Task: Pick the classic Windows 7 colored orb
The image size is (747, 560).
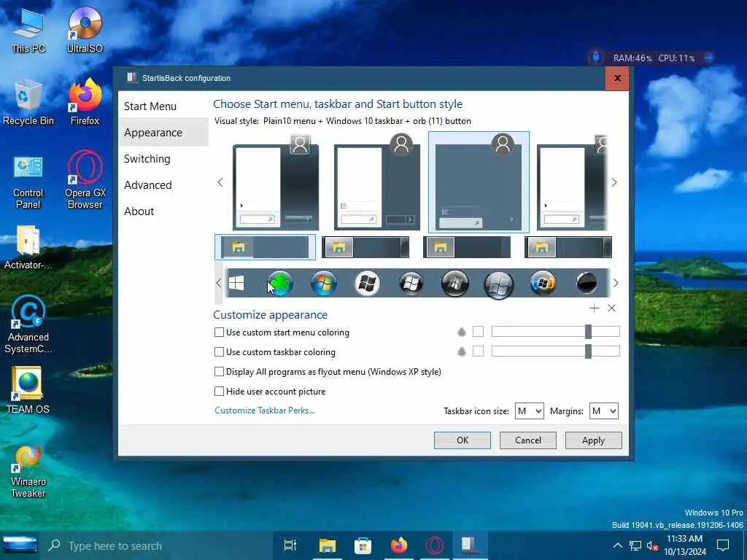Action: tap(323, 284)
